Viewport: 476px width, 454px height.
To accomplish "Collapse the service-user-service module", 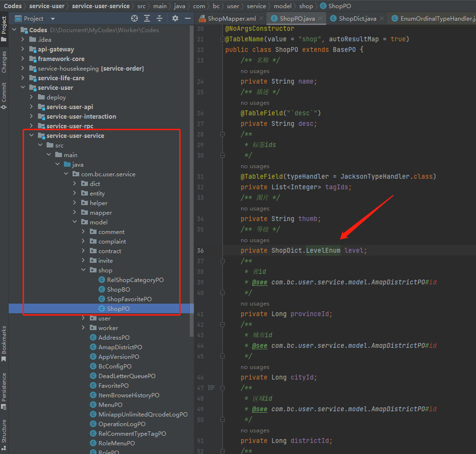I will coord(32,136).
